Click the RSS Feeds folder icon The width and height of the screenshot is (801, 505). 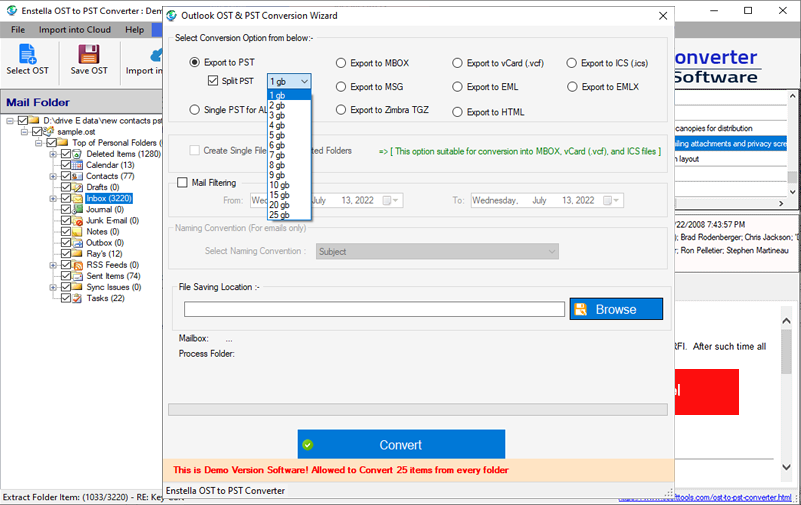coord(77,265)
